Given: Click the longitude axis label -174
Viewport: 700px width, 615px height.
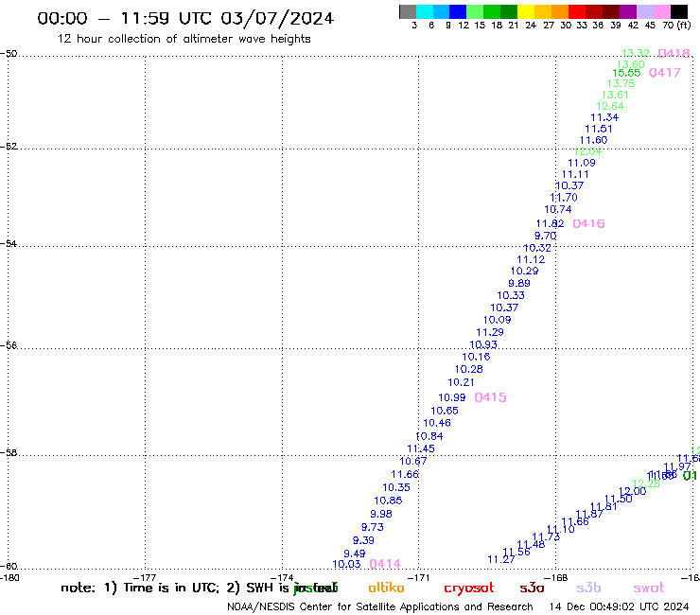Looking at the screenshot, I should pos(282,578).
